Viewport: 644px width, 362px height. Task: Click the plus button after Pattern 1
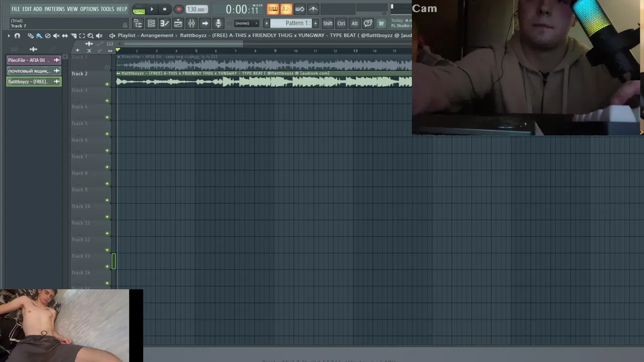coord(315,23)
